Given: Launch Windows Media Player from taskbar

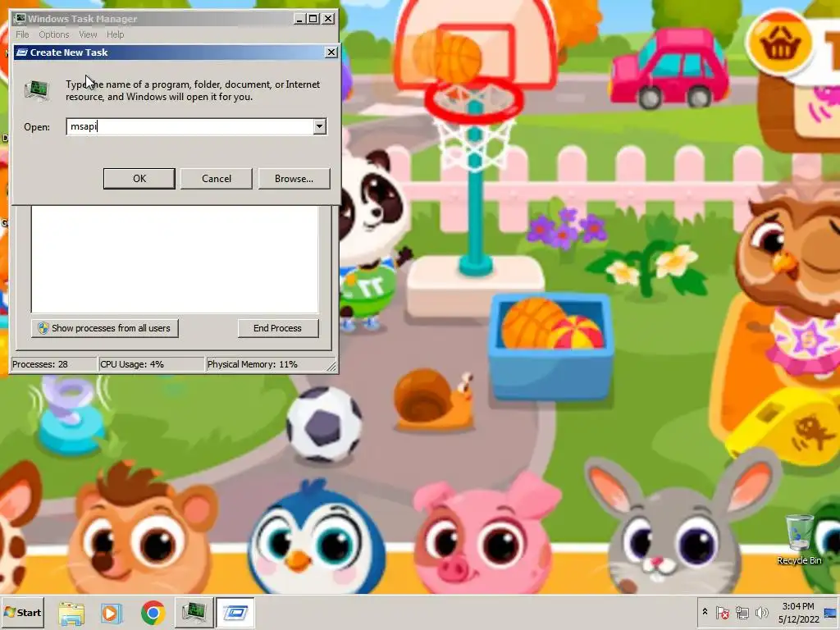Looking at the screenshot, I should 112,613.
